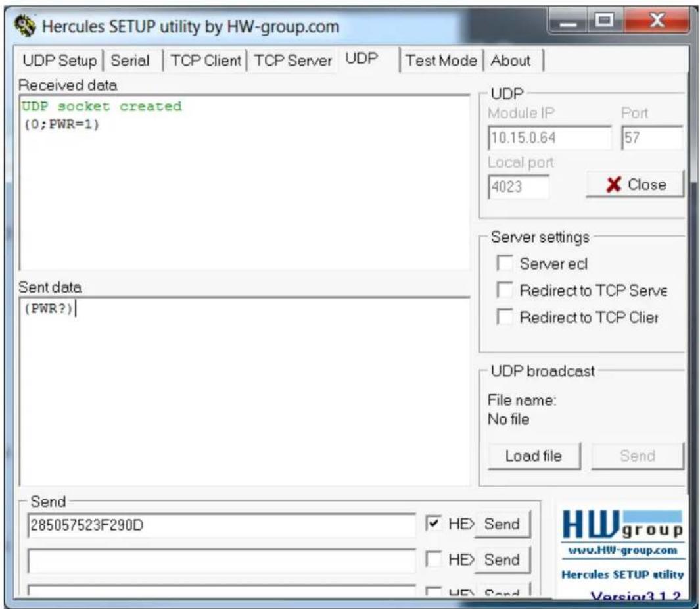
Task: Open the Test Mode tab
Action: [x=441, y=61]
